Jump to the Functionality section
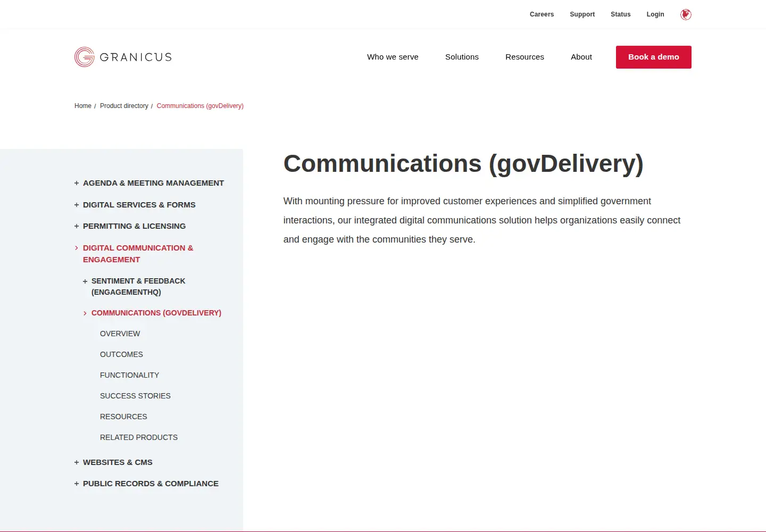 [129, 375]
